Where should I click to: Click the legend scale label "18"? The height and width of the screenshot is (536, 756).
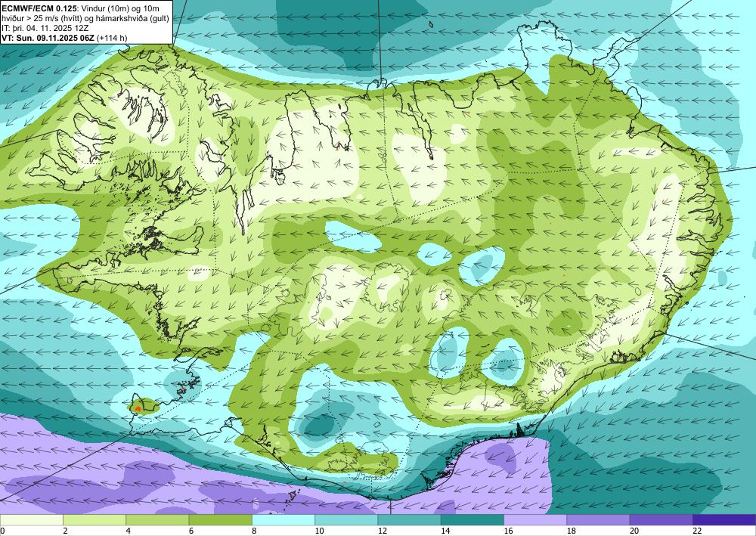(571, 531)
